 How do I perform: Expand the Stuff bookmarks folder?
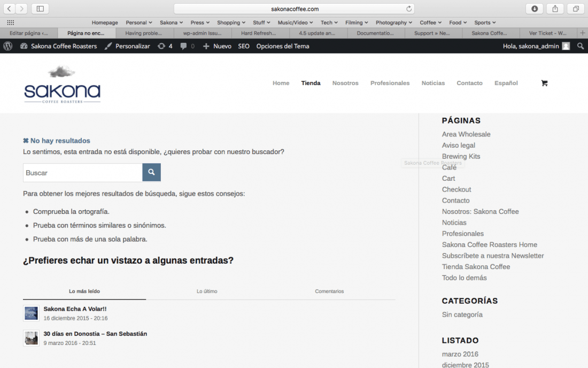(261, 22)
